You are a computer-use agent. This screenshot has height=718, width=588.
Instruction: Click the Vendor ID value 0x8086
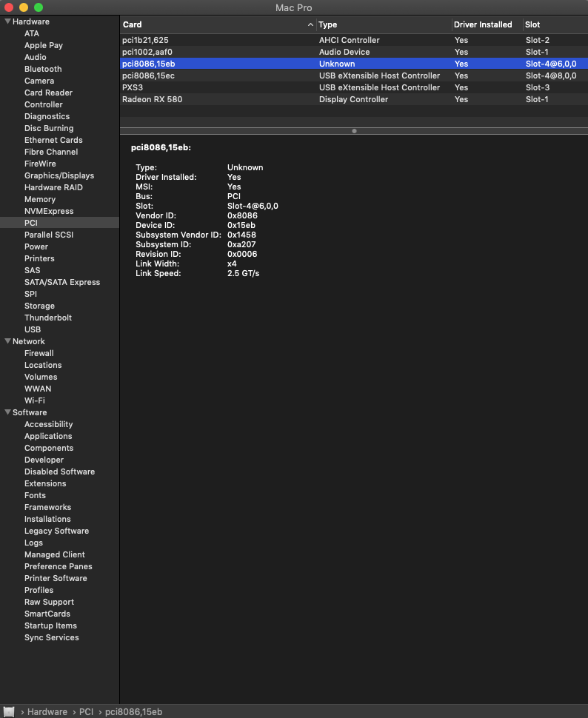(x=242, y=215)
